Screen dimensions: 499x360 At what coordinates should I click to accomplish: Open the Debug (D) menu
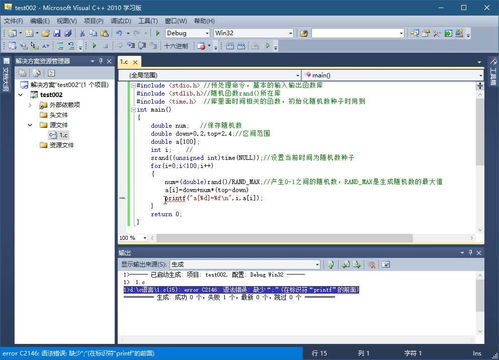[121, 21]
